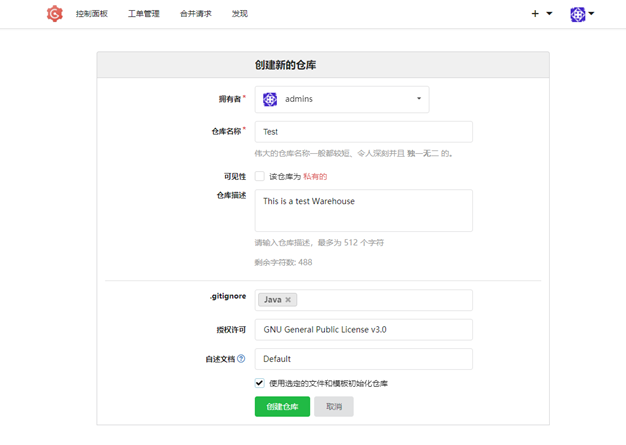This screenshot has width=626, height=445.
Task: Open the license dropdown GNU General Public License
Action: click(364, 330)
